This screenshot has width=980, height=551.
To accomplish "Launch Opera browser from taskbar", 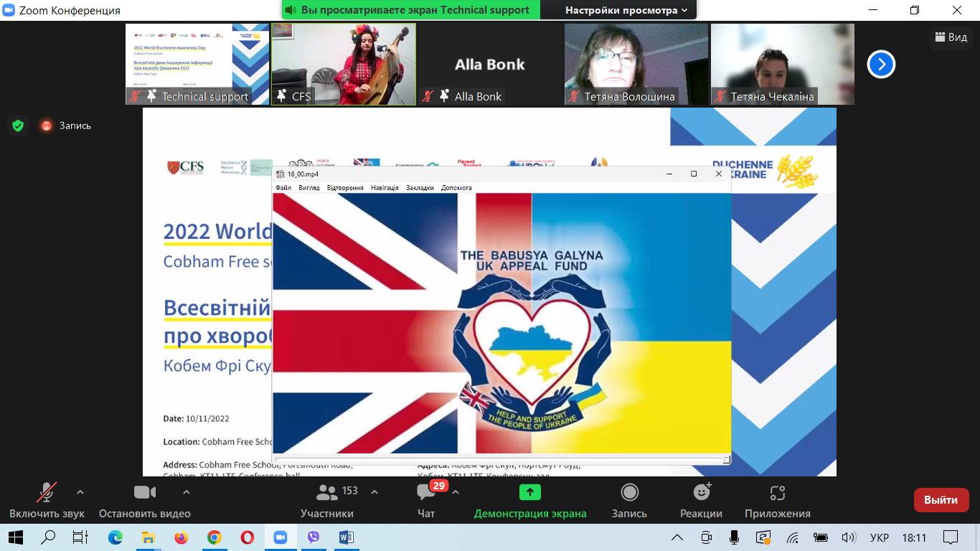I will [x=247, y=537].
